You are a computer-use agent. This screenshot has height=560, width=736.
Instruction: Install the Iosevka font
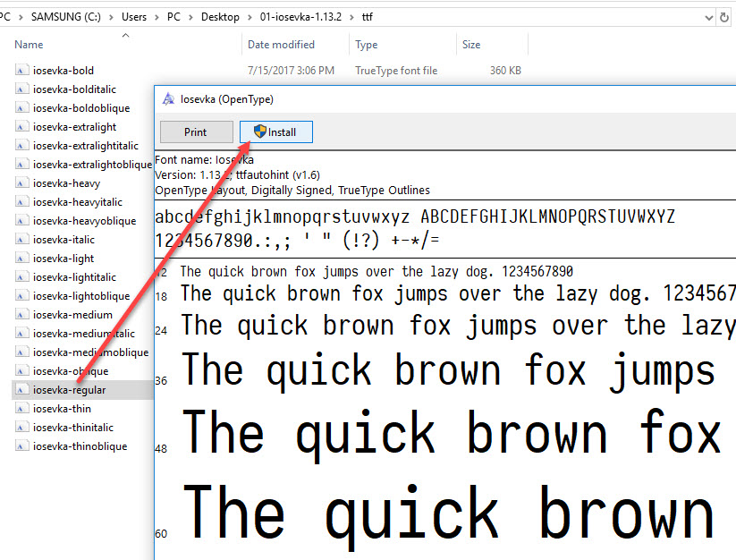[x=276, y=132]
